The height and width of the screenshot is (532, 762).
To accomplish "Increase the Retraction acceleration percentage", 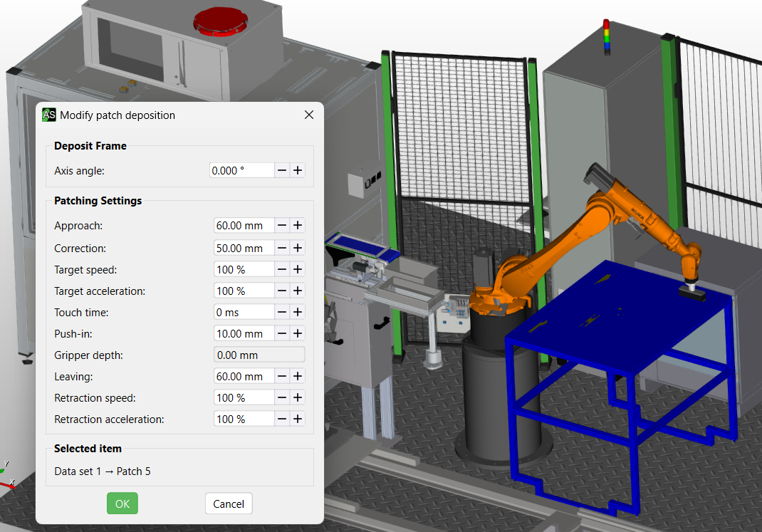I will click(x=298, y=419).
